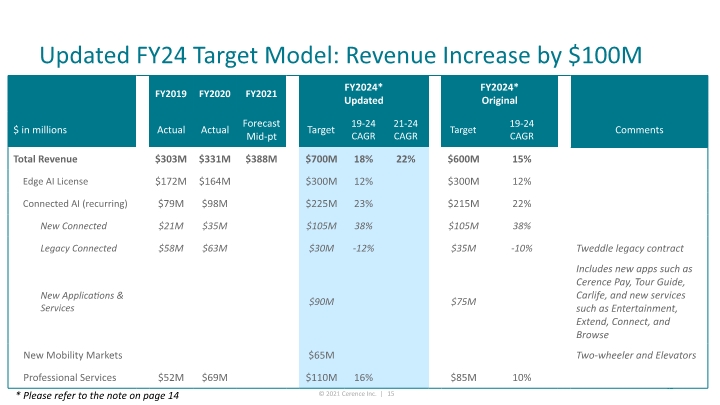
Task: Select 'Connected AI (recurring)' row label
Action: [75, 203]
